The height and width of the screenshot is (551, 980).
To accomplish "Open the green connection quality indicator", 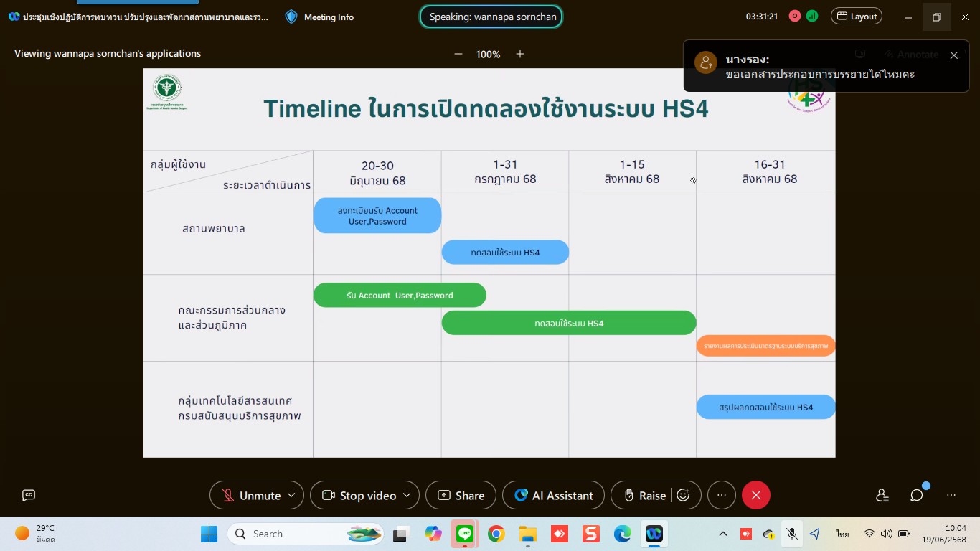I will (812, 16).
